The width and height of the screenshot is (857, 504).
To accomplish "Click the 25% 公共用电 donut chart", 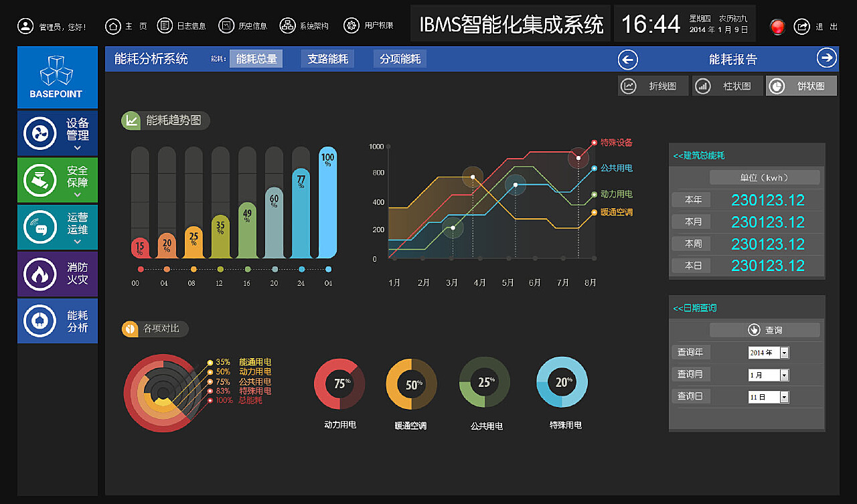I will pos(485,382).
